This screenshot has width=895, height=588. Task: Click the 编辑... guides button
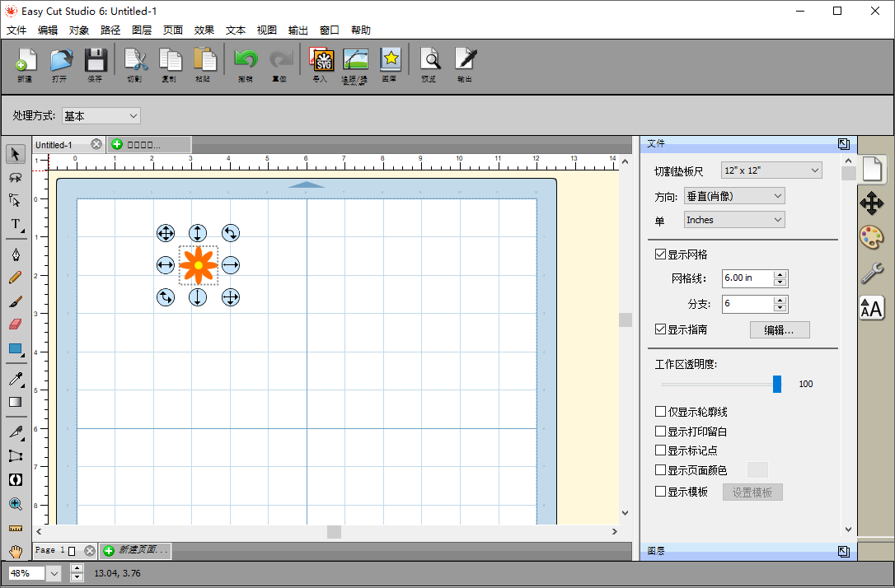pos(780,329)
